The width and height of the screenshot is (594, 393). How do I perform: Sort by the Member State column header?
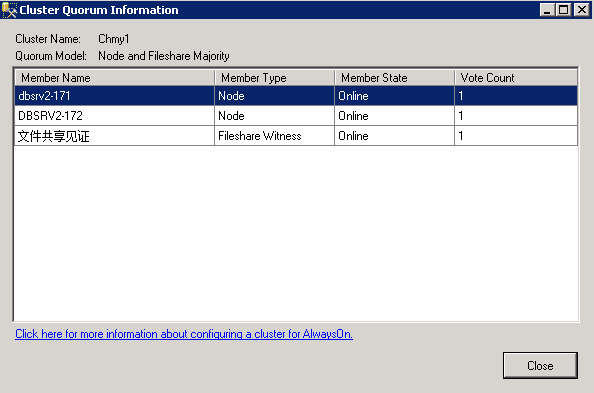[394, 78]
